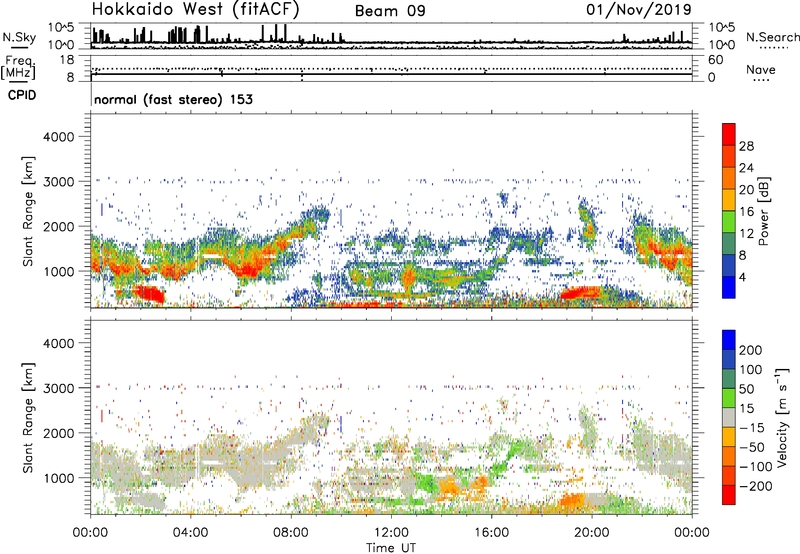This screenshot has height=554, width=800.
Task: Click the "200" velocity colorbar value
Action: (x=751, y=350)
